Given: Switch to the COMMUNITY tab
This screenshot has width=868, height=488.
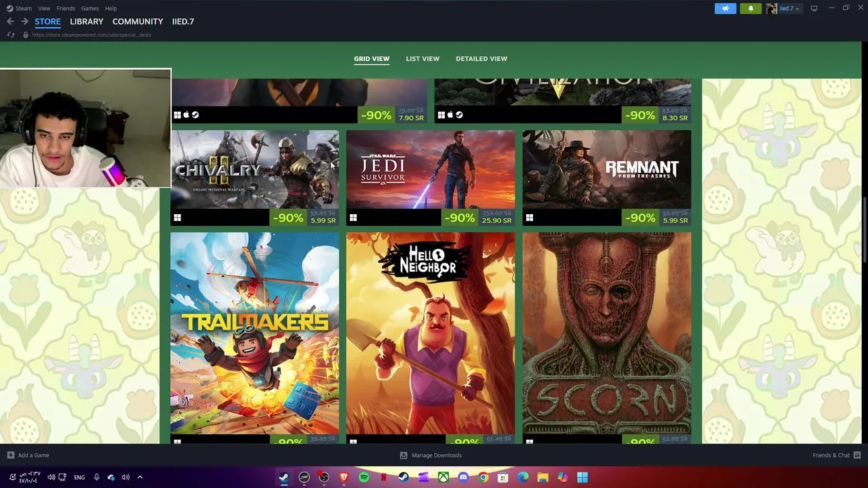Looking at the screenshot, I should coord(138,22).
